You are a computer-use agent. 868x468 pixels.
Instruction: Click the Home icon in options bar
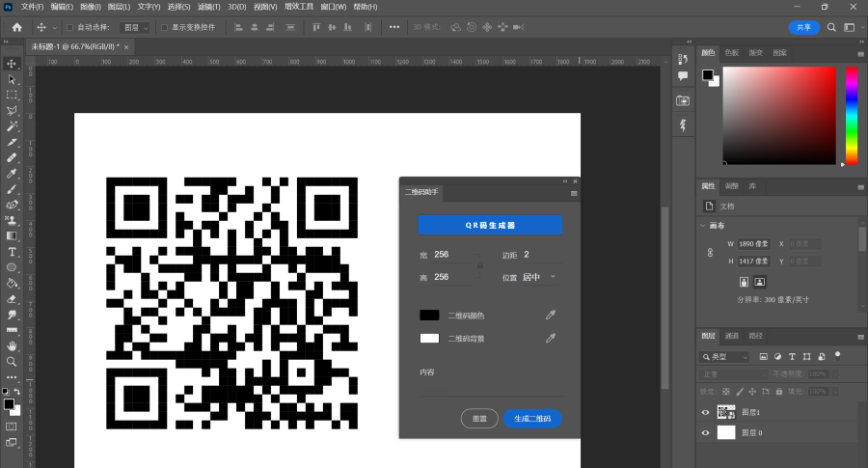(17, 27)
